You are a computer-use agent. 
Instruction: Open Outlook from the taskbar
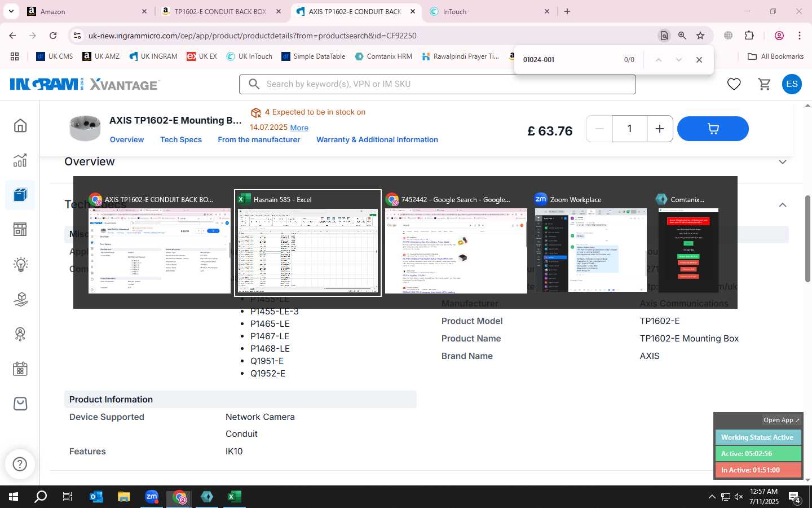[96, 497]
